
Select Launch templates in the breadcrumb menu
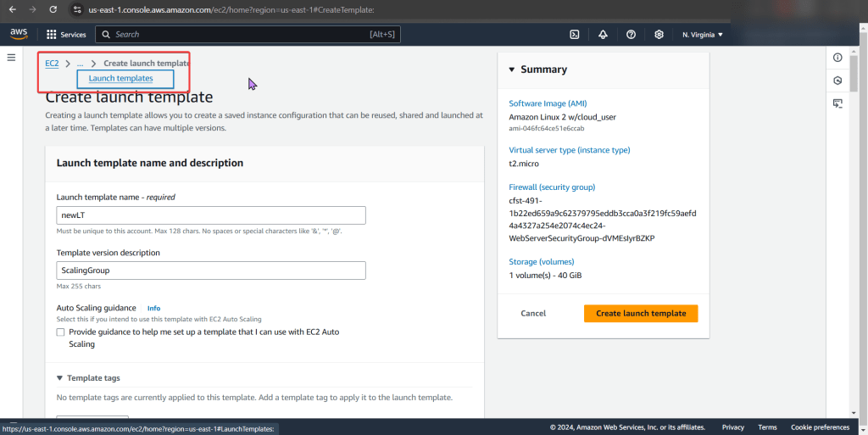121,79
